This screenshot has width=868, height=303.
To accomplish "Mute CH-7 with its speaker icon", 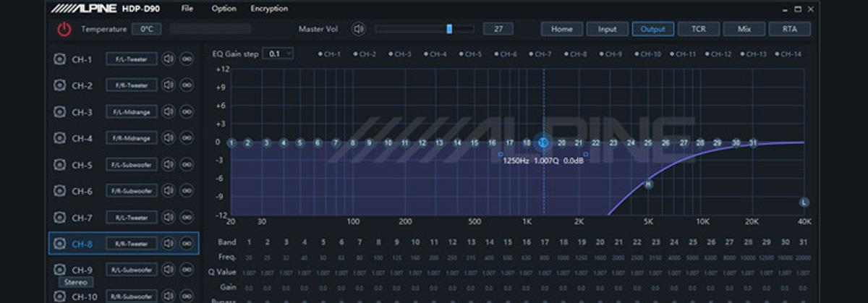I will (x=169, y=218).
